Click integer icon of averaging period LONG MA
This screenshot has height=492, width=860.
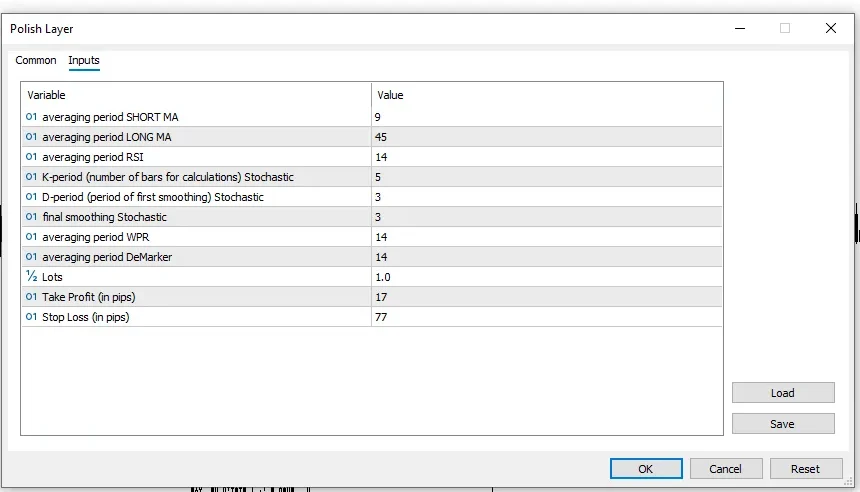pyautogui.click(x=31, y=137)
